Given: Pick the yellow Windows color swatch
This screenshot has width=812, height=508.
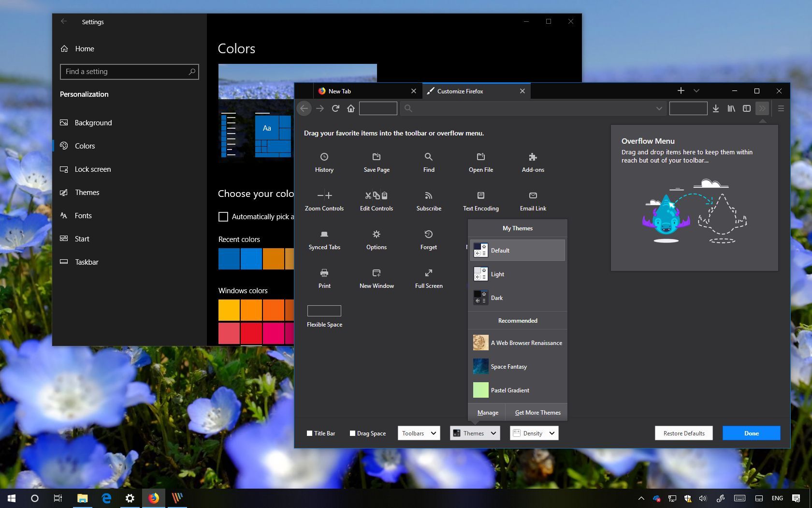Looking at the screenshot, I should tap(229, 310).
